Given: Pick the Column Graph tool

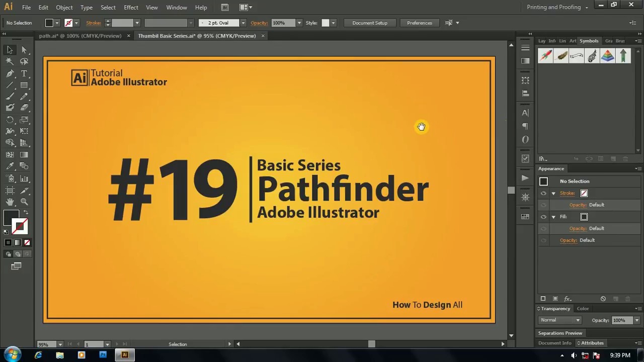Looking at the screenshot, I should coord(24,178).
